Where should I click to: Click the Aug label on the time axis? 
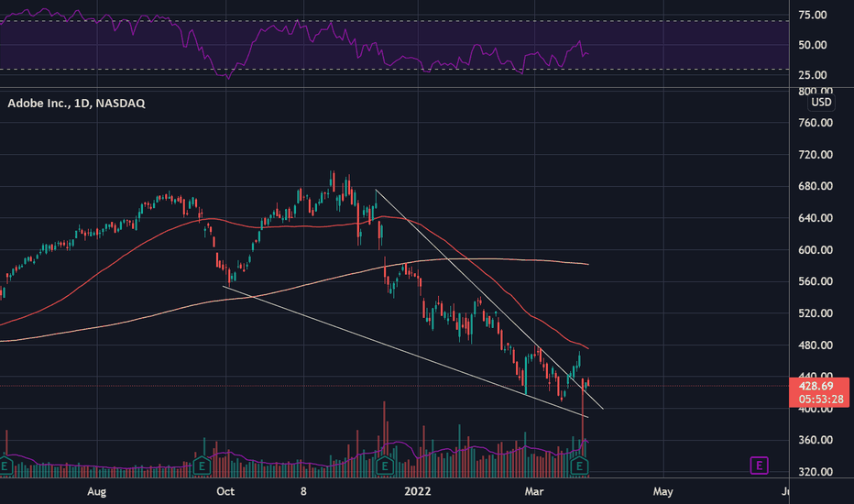96,491
